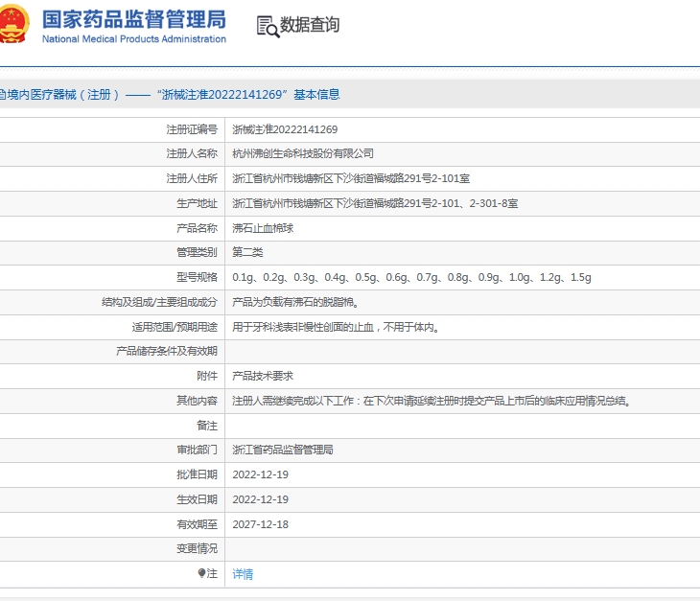
Task: Click the data query magnifier icon
Action: pos(268,26)
